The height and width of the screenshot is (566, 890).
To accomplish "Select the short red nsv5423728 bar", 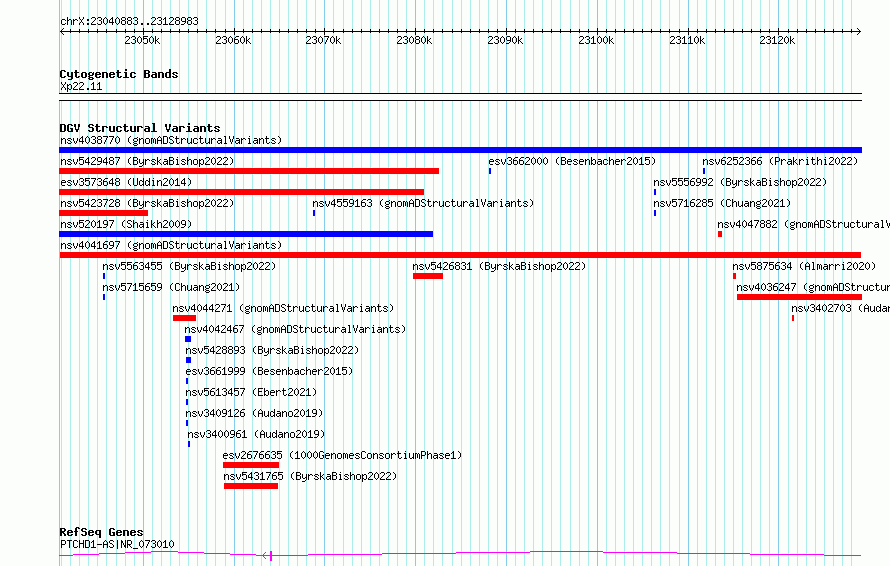I will click(103, 213).
